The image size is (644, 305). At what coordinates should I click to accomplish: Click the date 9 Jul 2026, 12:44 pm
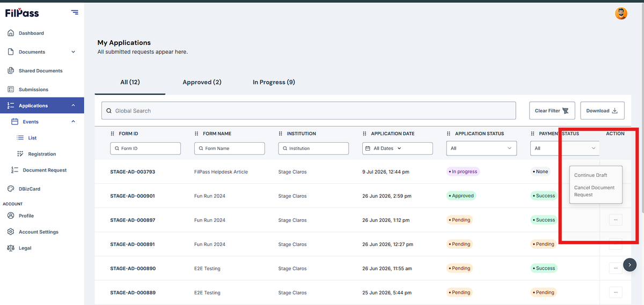click(386, 172)
